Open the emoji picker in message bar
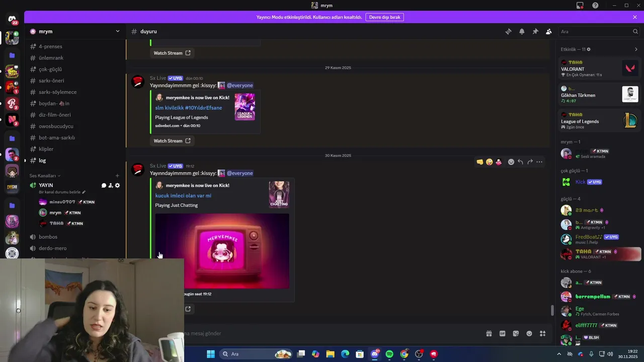 [x=529, y=333]
